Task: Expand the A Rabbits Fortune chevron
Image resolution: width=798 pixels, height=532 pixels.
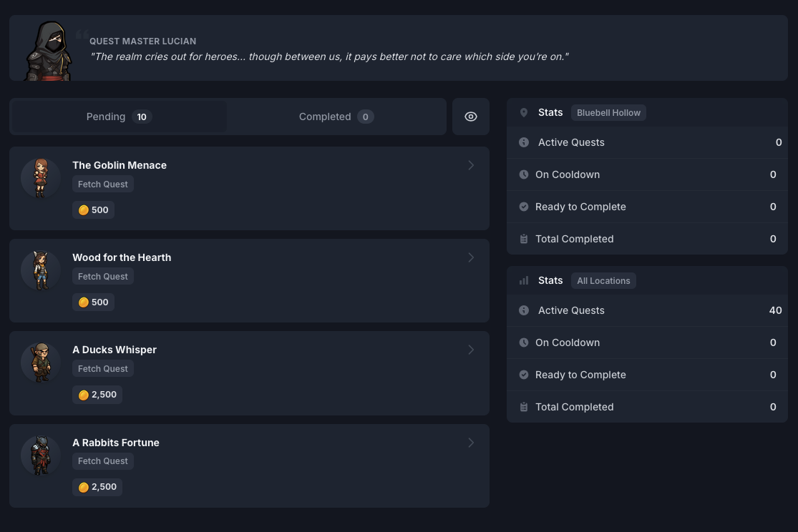Action: [471, 443]
